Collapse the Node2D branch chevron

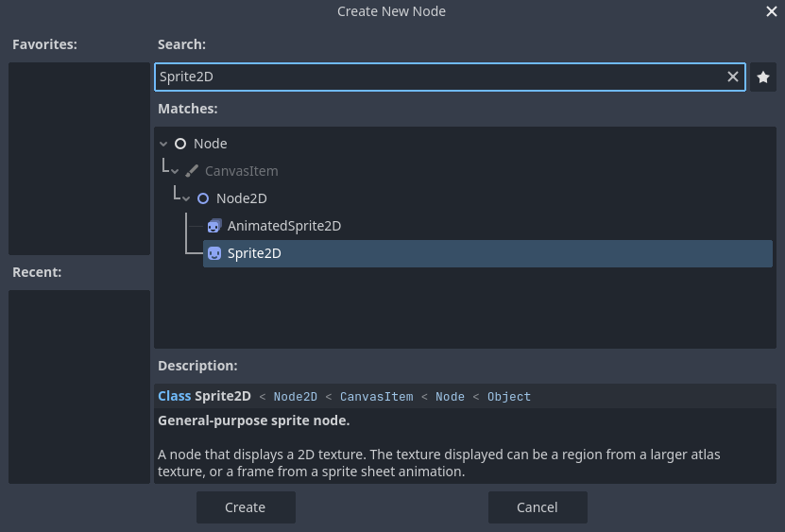tap(186, 198)
